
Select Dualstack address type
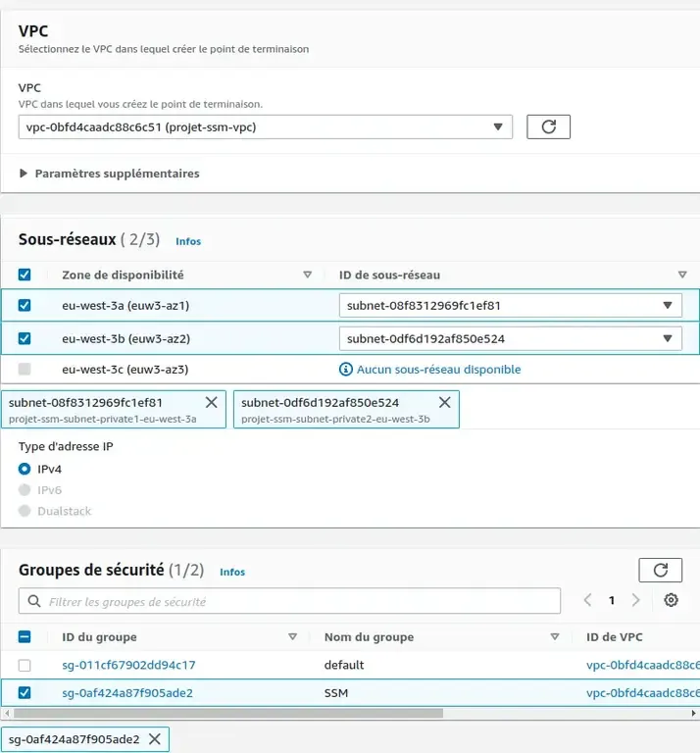coord(25,511)
